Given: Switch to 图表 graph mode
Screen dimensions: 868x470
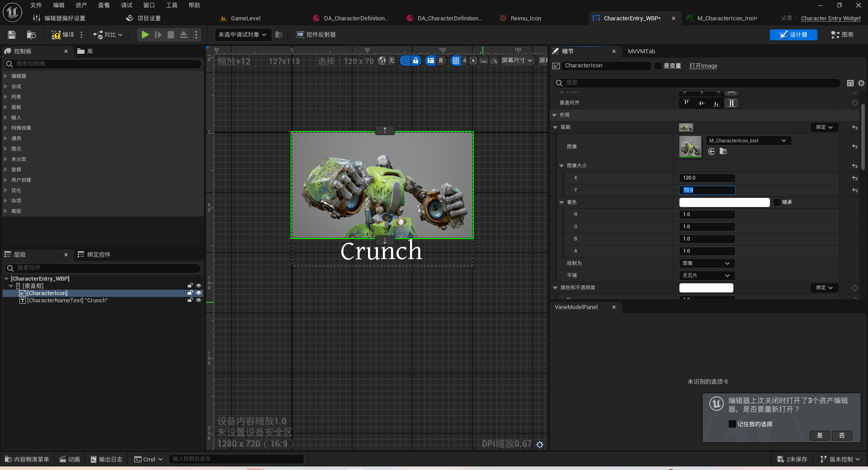Looking at the screenshot, I should (x=843, y=35).
